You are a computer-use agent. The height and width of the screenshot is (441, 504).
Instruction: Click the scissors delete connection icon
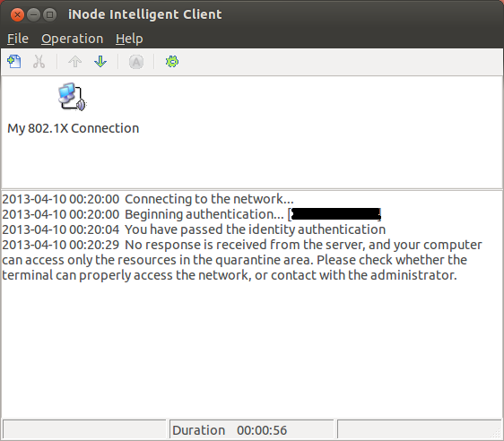point(39,61)
